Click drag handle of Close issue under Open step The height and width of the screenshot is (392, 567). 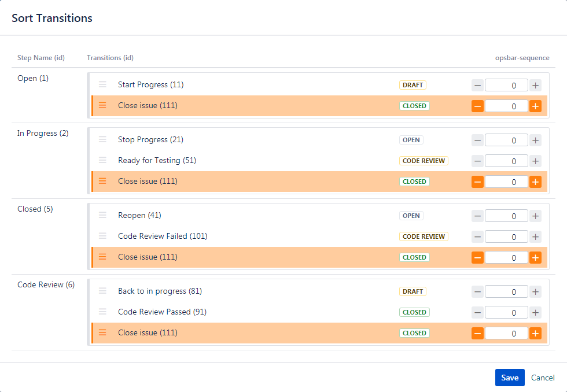click(102, 106)
